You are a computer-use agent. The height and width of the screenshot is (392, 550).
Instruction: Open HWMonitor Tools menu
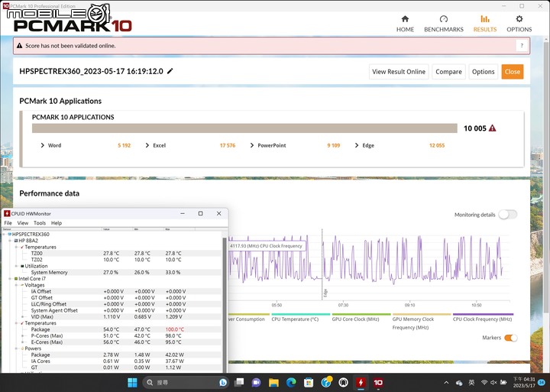click(40, 223)
